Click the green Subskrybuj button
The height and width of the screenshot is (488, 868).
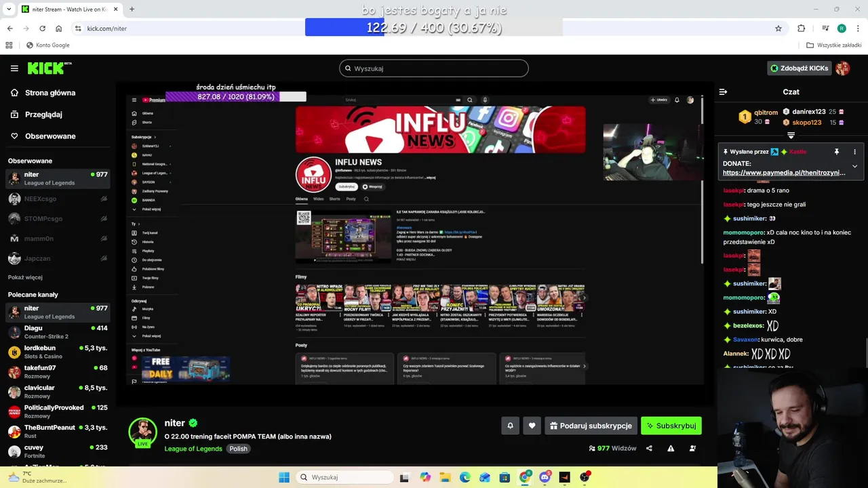point(671,426)
